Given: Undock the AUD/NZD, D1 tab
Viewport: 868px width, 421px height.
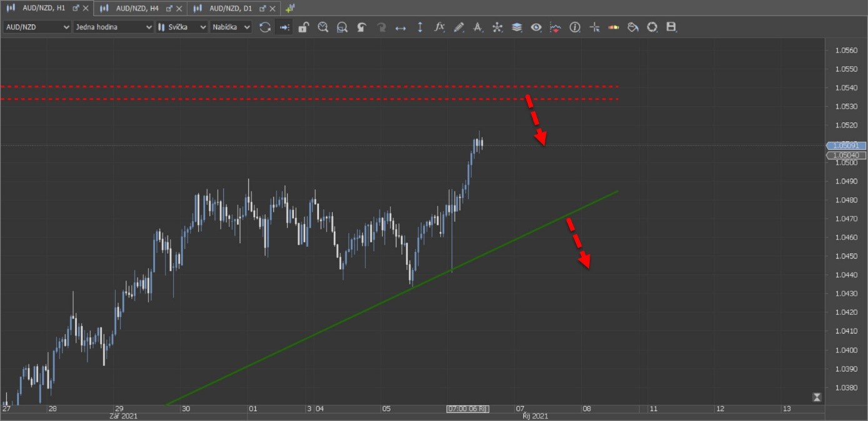Looking at the screenshot, I should click(x=262, y=8).
